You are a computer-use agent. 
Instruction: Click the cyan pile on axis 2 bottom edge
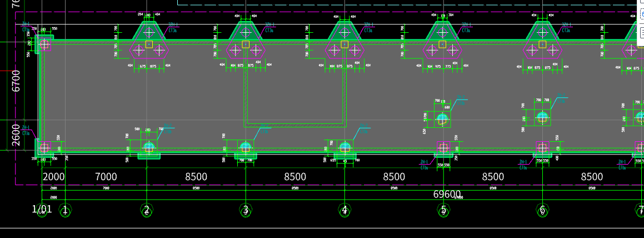[149, 147]
